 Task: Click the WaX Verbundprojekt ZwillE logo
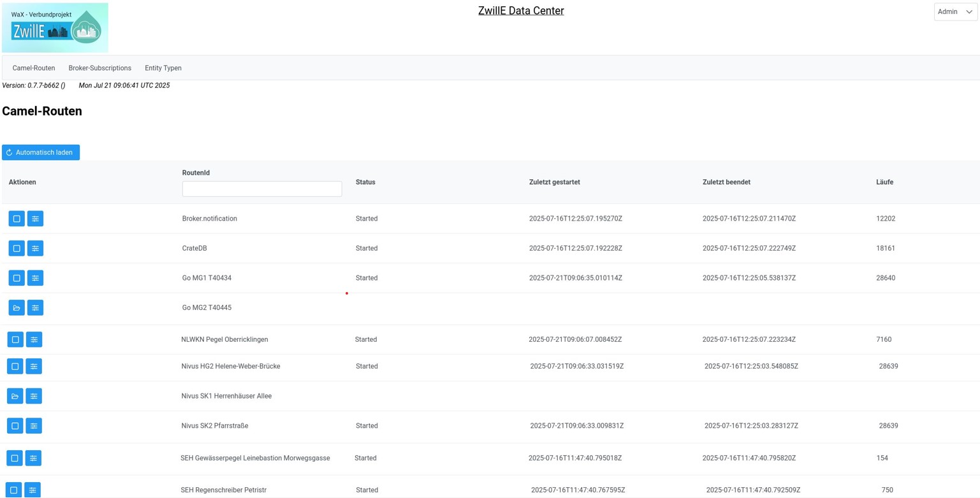point(55,27)
